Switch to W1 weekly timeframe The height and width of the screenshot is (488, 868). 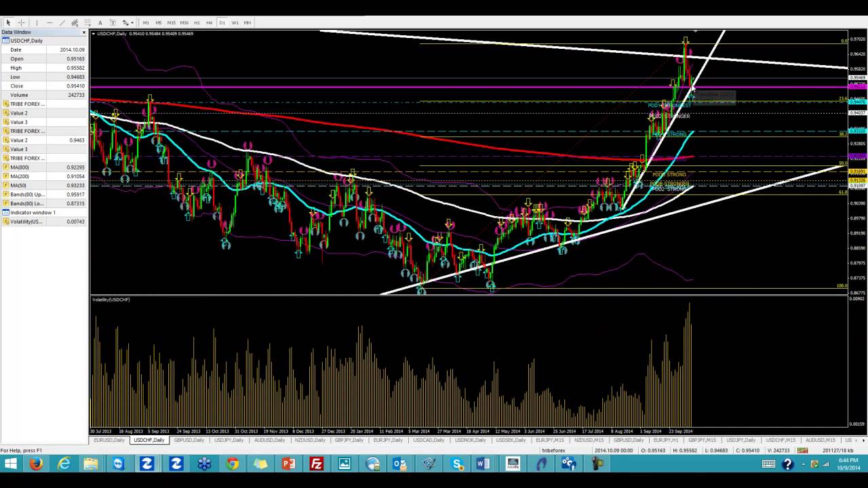tap(235, 22)
